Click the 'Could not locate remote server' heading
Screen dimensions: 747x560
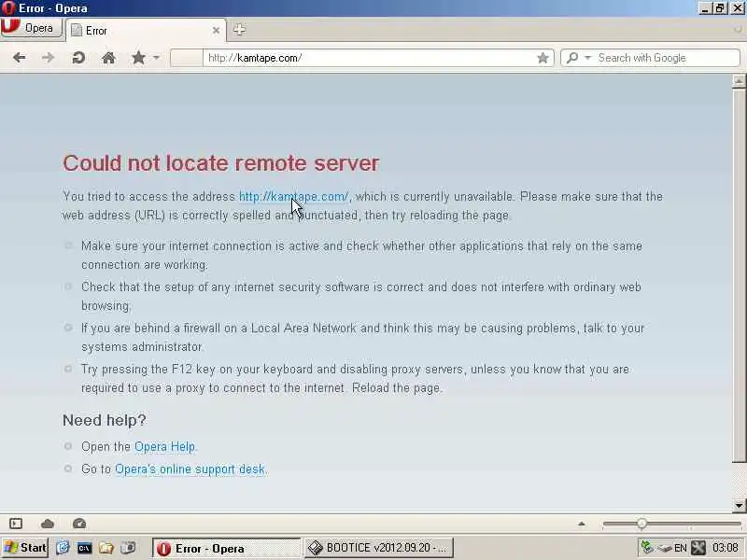(221, 163)
